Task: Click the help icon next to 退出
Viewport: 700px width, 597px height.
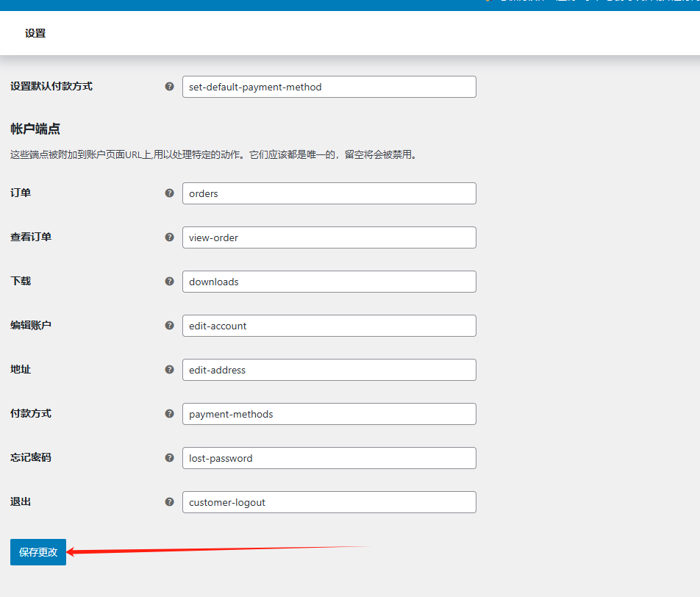Action: (x=170, y=502)
